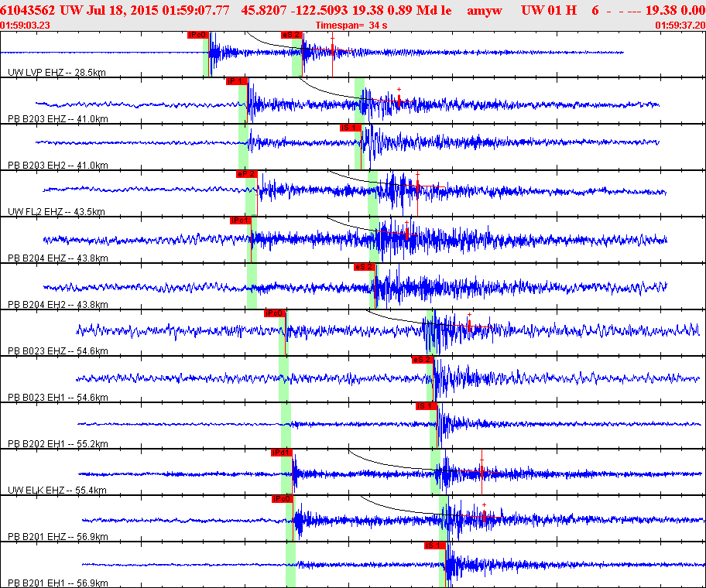This screenshot has width=706, height=588.
Task: Click the iPc0 pick flag on UW LVP EHZ
Action: 197,35
